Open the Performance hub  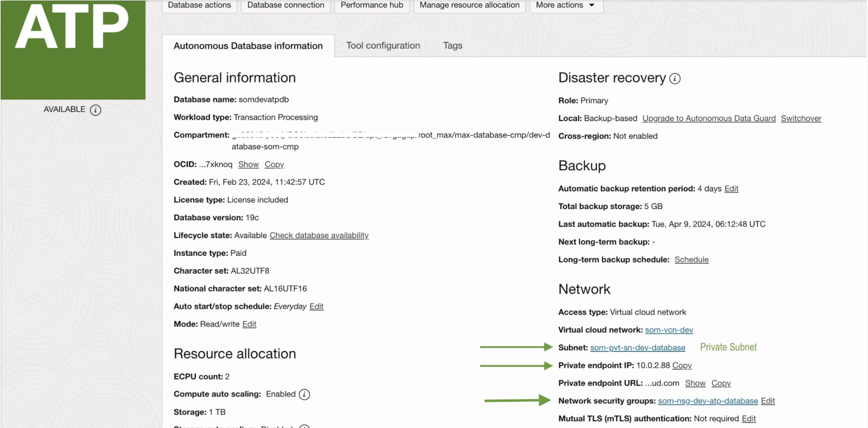372,5
